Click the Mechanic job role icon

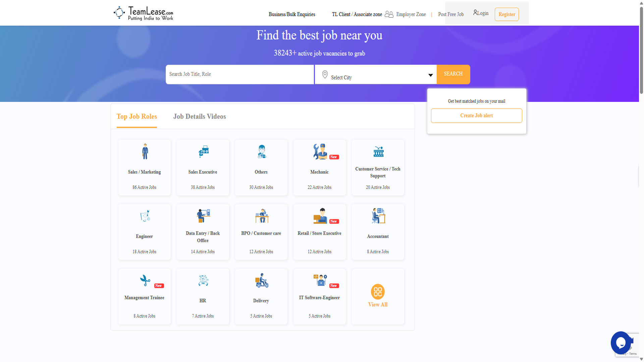pyautogui.click(x=320, y=152)
